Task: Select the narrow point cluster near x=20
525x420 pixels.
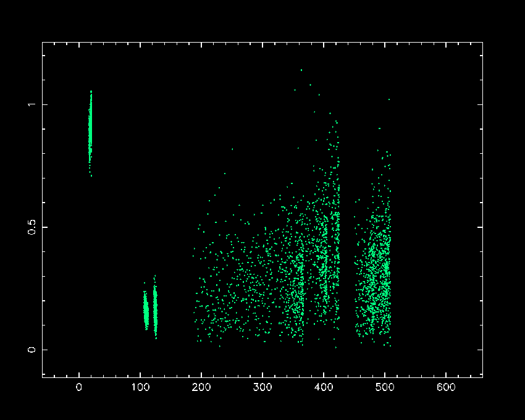Action: click(x=90, y=133)
